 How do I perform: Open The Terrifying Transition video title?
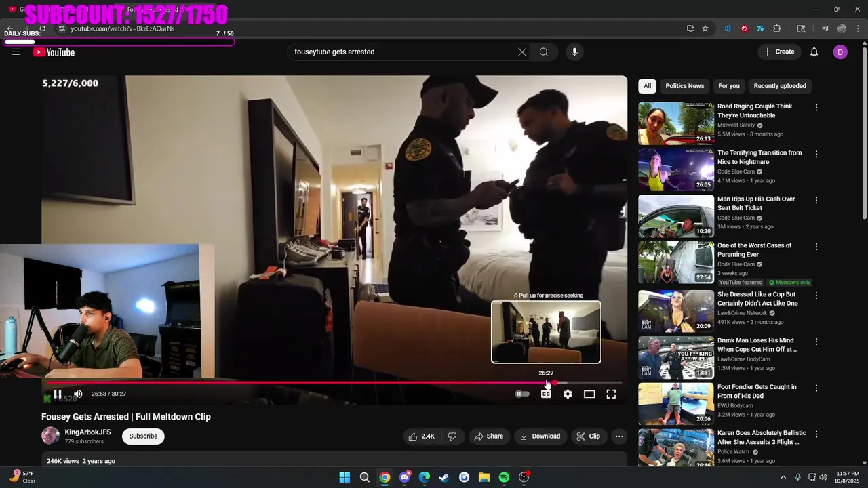[x=759, y=157]
